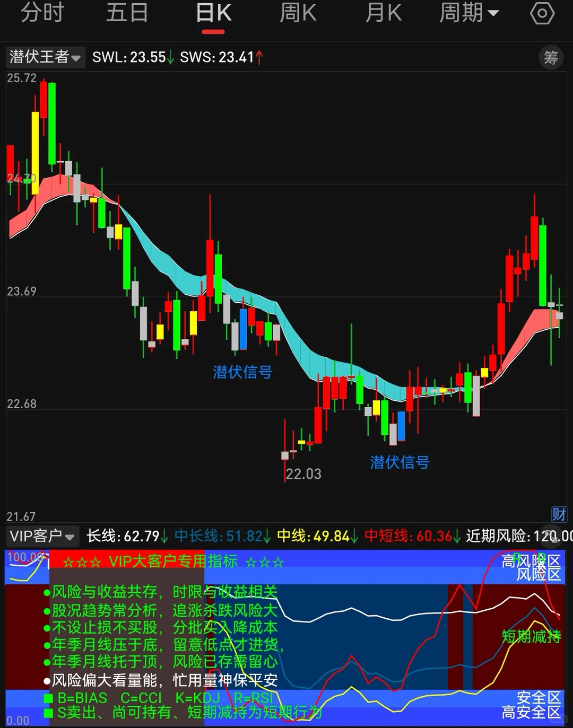Screen dimensions: 573x728
Task: Click the 风险区 zone label
Action: tap(539, 574)
